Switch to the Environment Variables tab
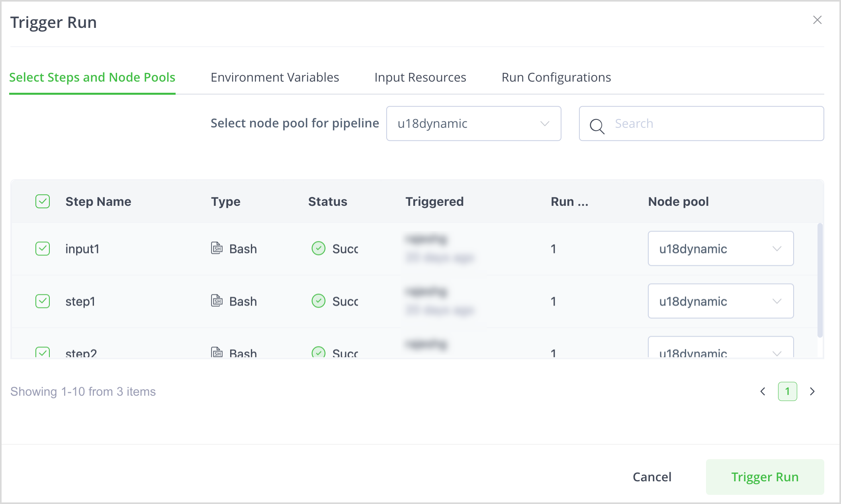 [x=275, y=77]
